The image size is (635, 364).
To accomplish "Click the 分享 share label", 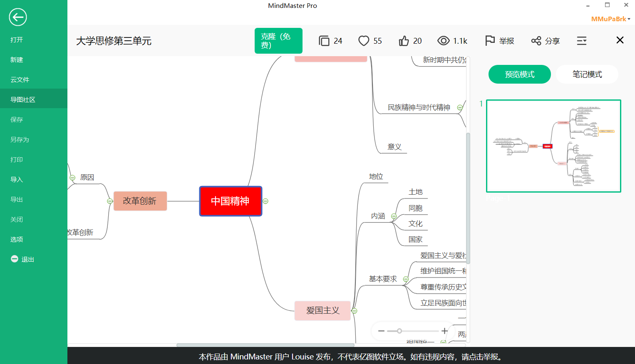I will (552, 41).
